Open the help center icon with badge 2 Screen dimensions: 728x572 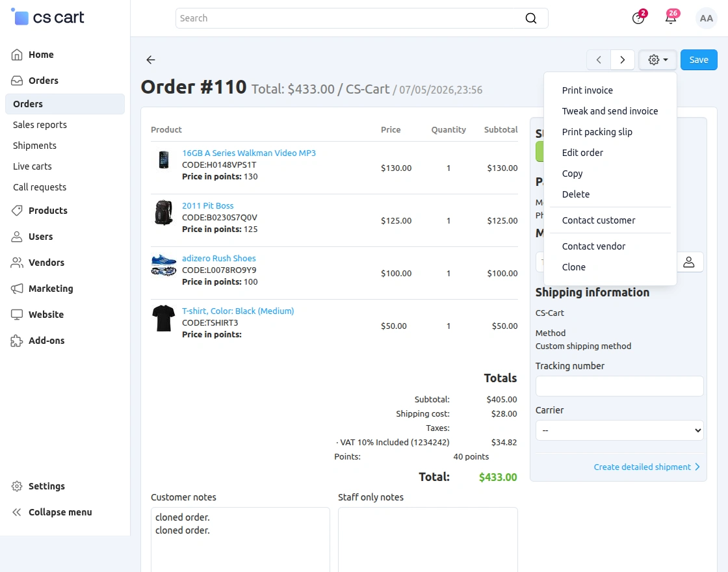[x=638, y=18]
